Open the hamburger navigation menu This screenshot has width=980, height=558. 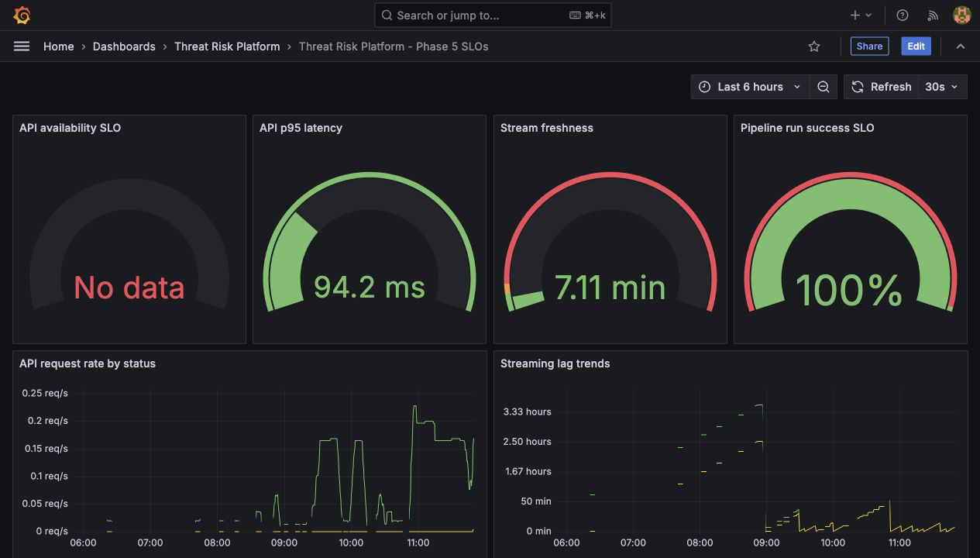pyautogui.click(x=22, y=46)
